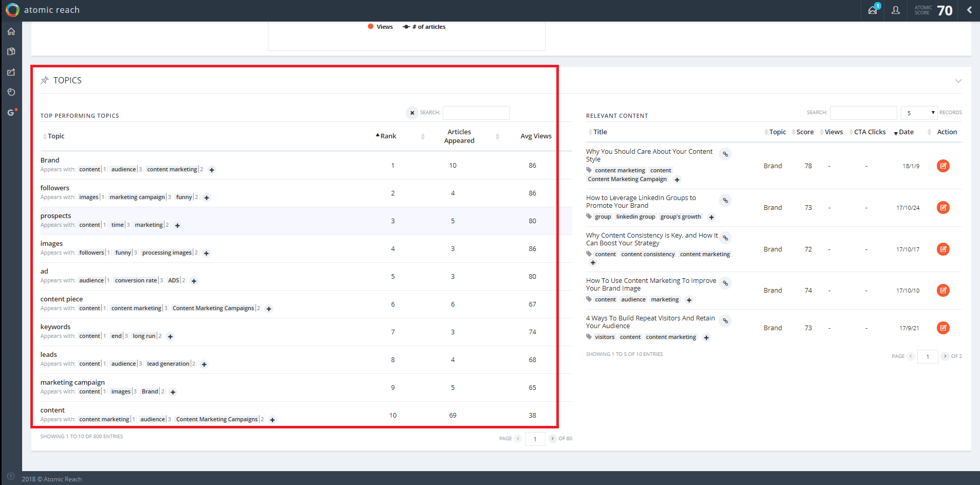980x485 pixels.
Task: Toggle the '# of articles' legend item
Action: [424, 27]
